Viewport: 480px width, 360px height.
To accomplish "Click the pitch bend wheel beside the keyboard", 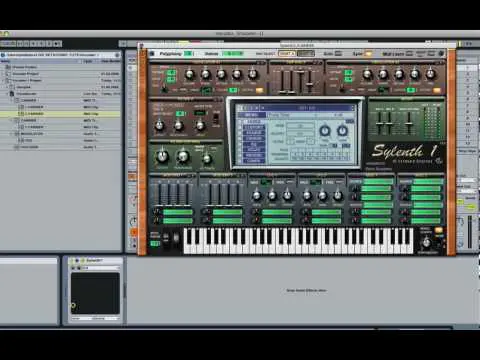I will tap(166, 237).
